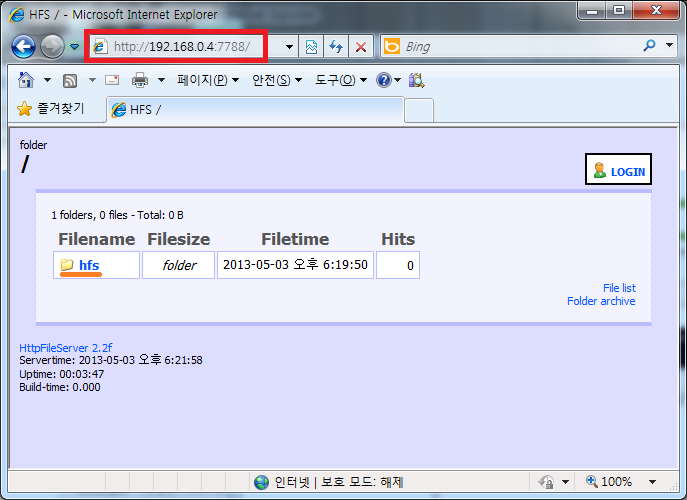Expand the Feeds dropdown arrow

click(92, 80)
